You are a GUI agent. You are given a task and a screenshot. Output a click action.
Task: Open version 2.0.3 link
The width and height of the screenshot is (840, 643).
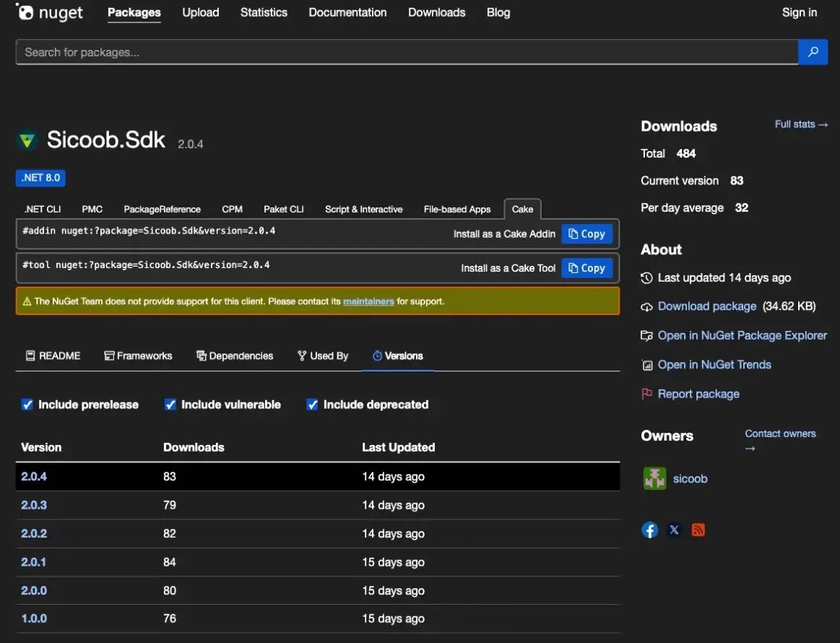tap(34, 505)
